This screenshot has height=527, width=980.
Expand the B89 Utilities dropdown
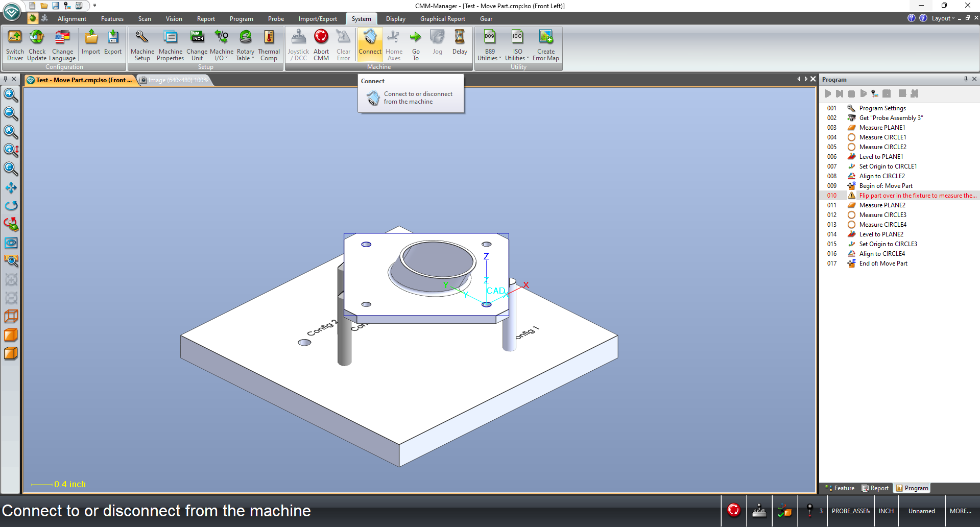(489, 45)
